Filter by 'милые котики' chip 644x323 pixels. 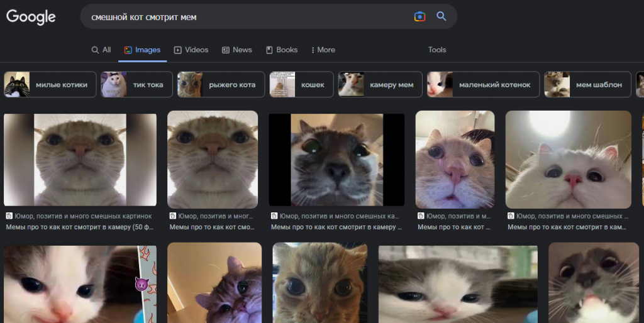(x=50, y=85)
